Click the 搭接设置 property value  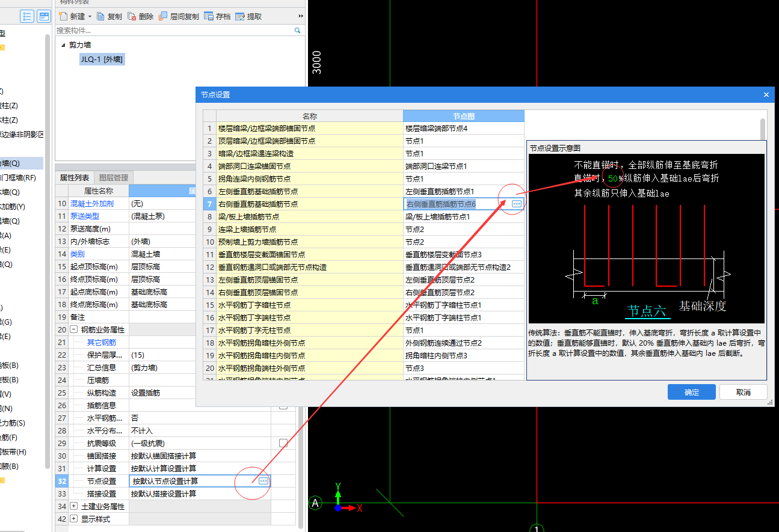coord(200,494)
